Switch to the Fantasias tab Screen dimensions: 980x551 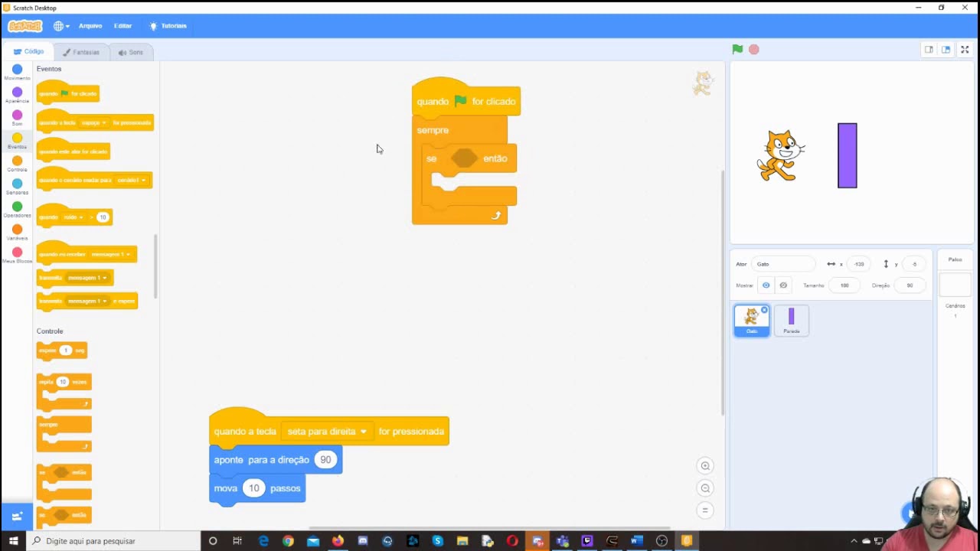[x=81, y=52]
